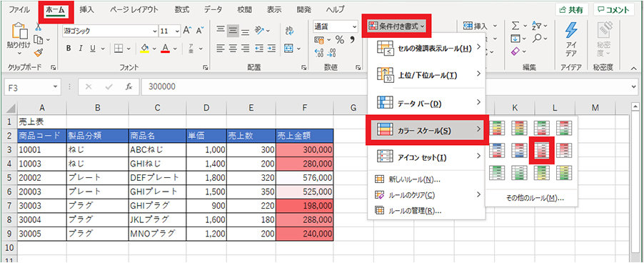This screenshot has width=644, height=263.
Task: Switch to the 数式 tab
Action: click(x=181, y=10)
